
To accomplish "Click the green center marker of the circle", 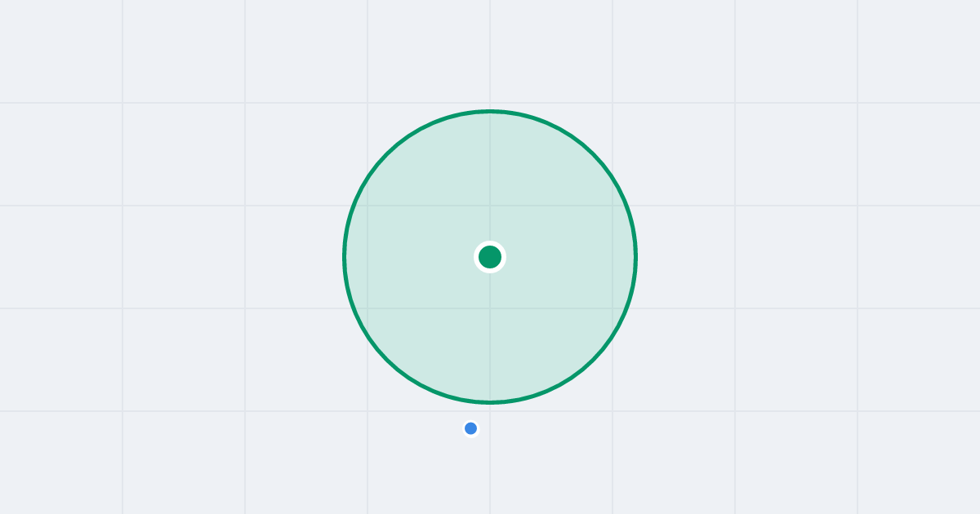I will click(x=490, y=257).
